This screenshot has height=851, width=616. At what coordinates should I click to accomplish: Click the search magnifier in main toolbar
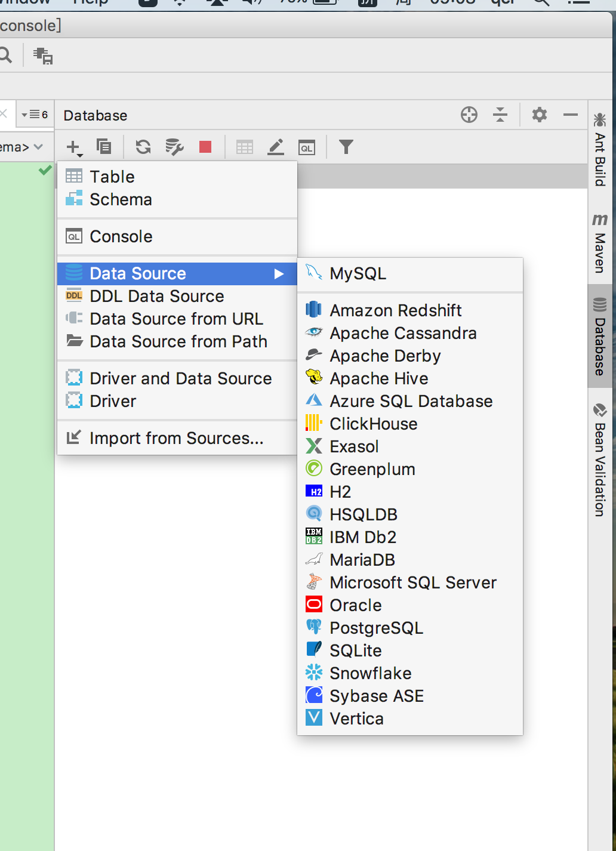coord(5,55)
